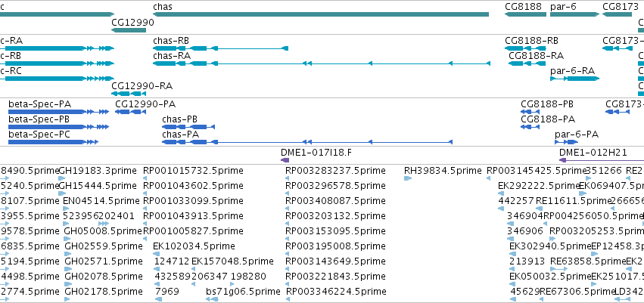Click the DME1-017I18.F purple marker

coord(285,160)
